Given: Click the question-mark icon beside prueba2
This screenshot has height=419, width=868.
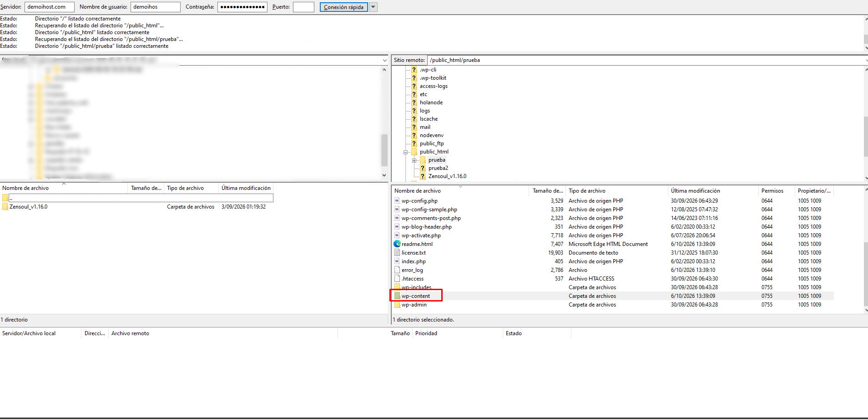Looking at the screenshot, I should point(423,168).
